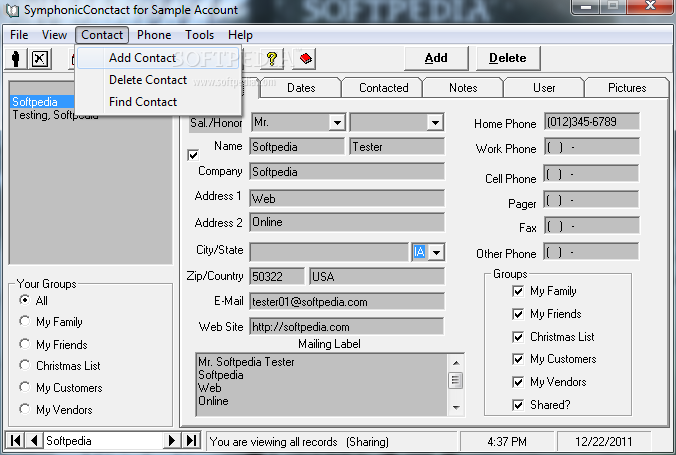This screenshot has width=676, height=455.
Task: Open the empty honorific dropdown
Action: pos(435,122)
